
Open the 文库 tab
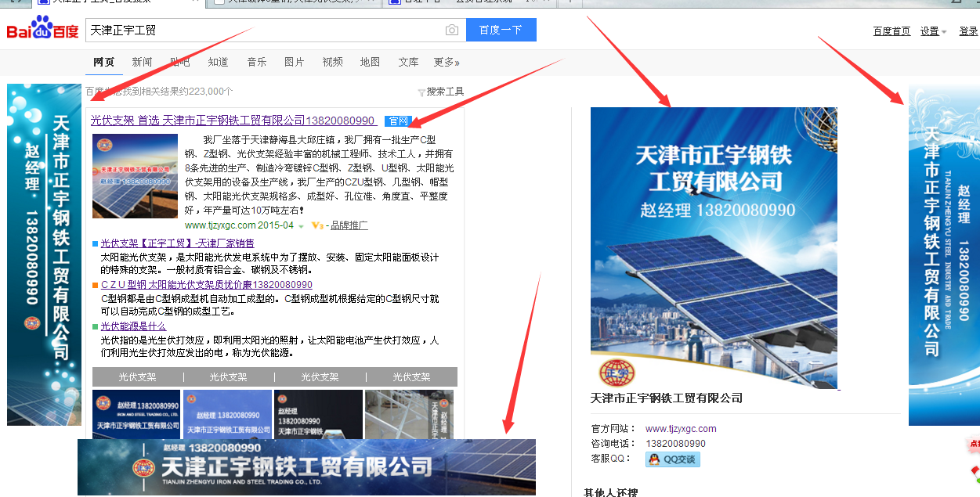click(x=409, y=62)
